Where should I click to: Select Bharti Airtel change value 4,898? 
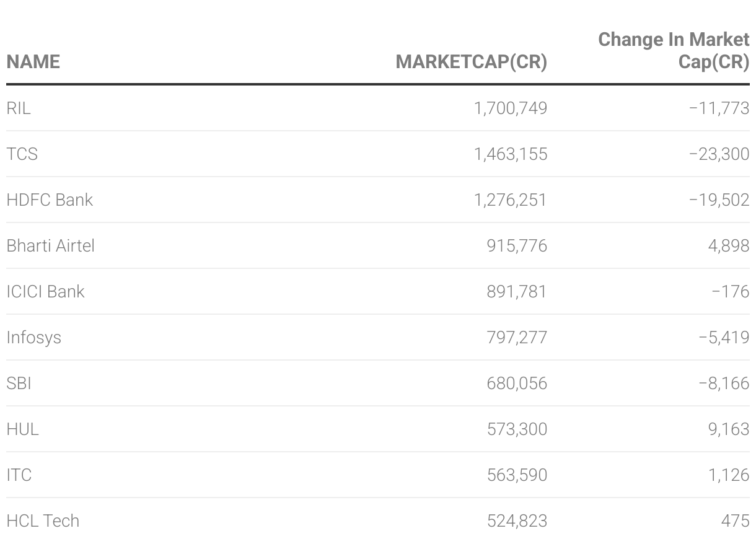coord(729,246)
